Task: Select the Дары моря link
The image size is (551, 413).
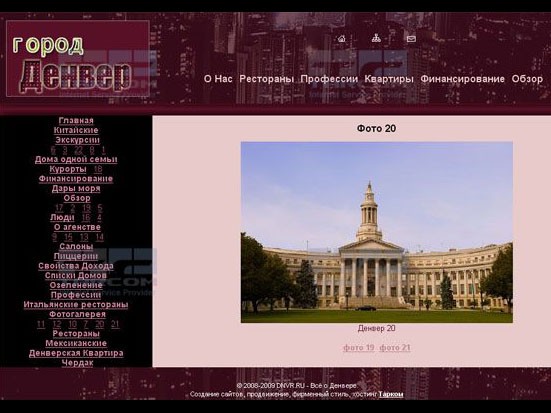Action: pos(76,189)
